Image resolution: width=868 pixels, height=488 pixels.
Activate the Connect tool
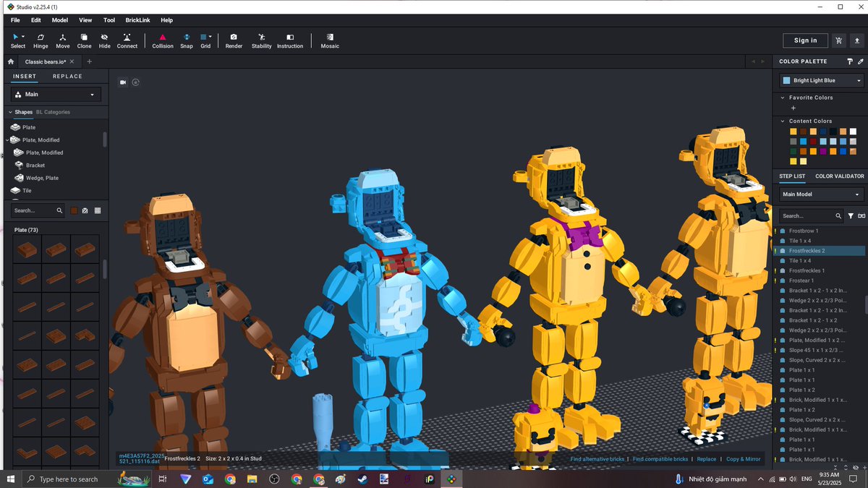coord(127,40)
